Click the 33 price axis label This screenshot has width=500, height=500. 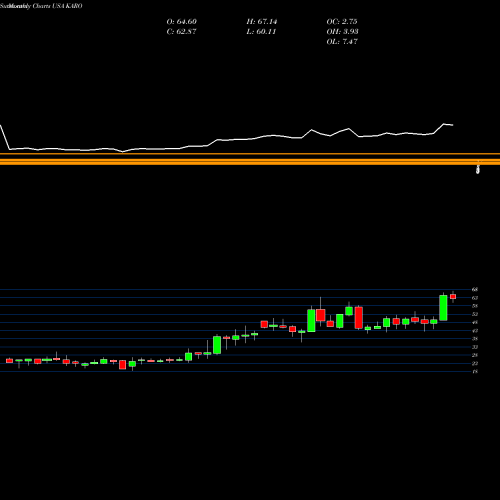coord(475,347)
